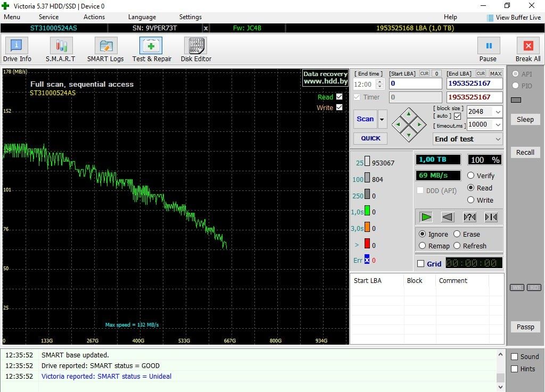This screenshot has width=545, height=392.
Task: Click the Err blue X block icon
Action: pos(367,259)
